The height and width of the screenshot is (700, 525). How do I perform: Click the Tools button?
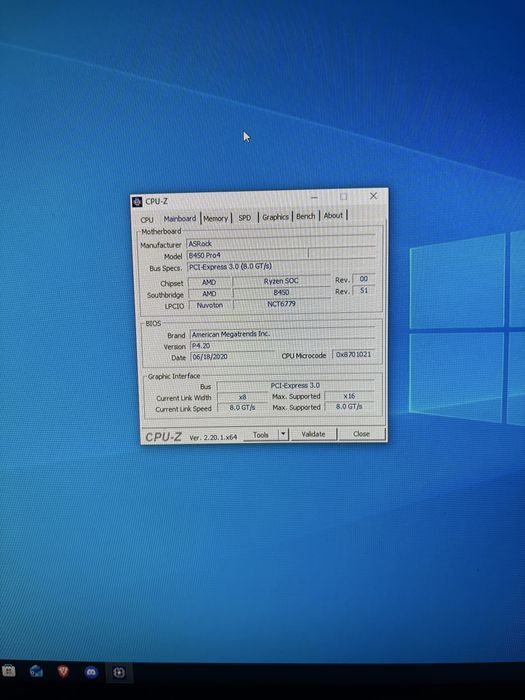click(x=261, y=435)
